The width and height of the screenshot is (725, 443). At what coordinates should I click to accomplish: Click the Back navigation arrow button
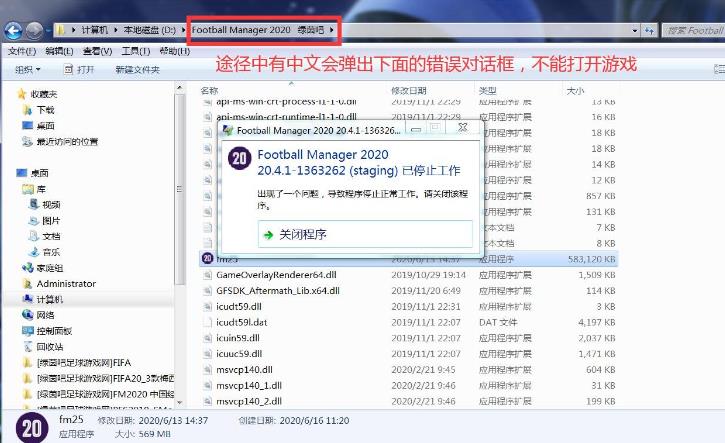[13, 31]
